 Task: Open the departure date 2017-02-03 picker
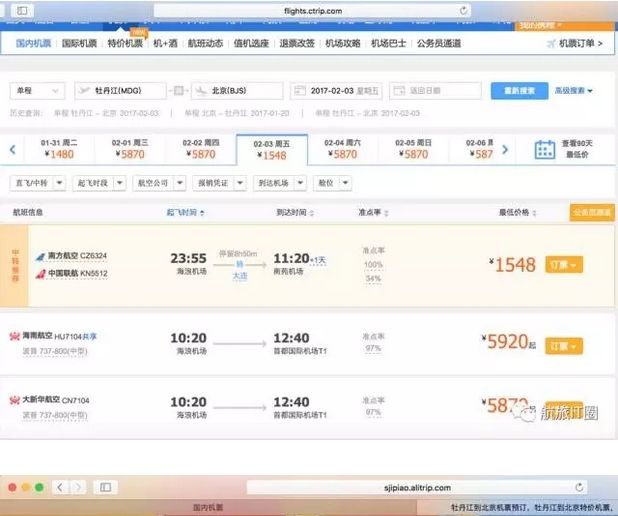(336, 91)
